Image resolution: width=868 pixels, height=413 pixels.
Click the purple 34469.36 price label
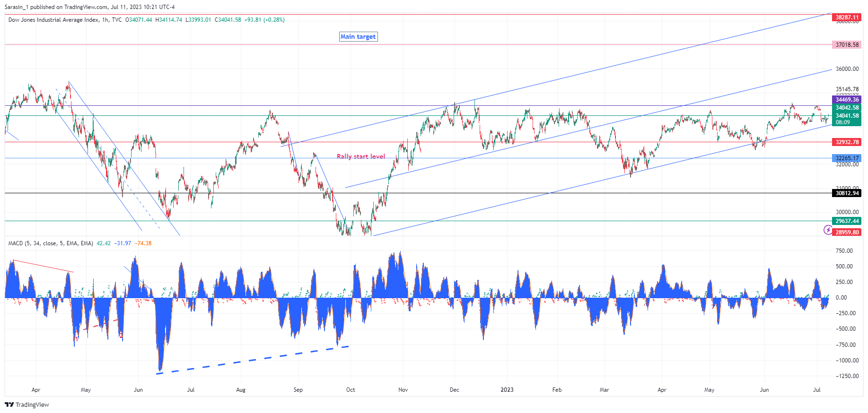pyautogui.click(x=847, y=100)
